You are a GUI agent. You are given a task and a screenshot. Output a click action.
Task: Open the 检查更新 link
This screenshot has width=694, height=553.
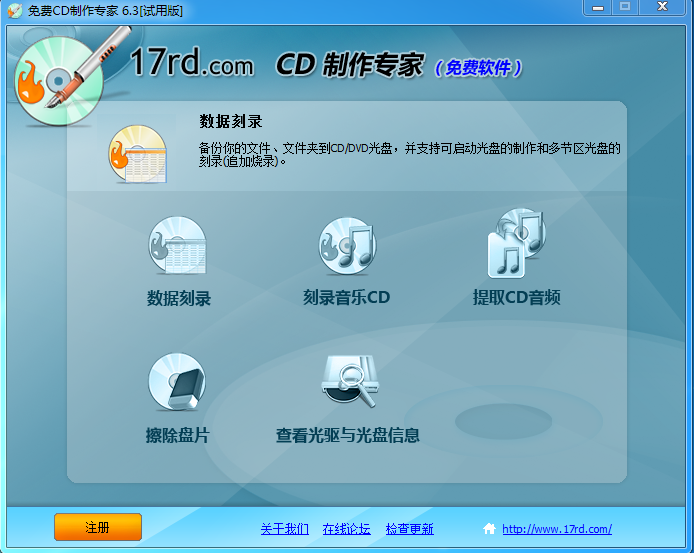409,529
